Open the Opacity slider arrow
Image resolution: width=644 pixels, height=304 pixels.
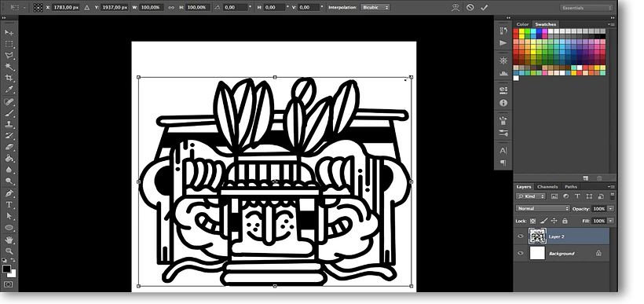pos(611,209)
